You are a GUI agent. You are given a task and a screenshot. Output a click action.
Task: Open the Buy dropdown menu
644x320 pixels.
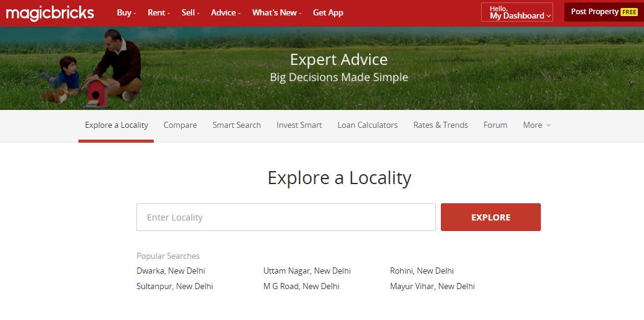126,12
